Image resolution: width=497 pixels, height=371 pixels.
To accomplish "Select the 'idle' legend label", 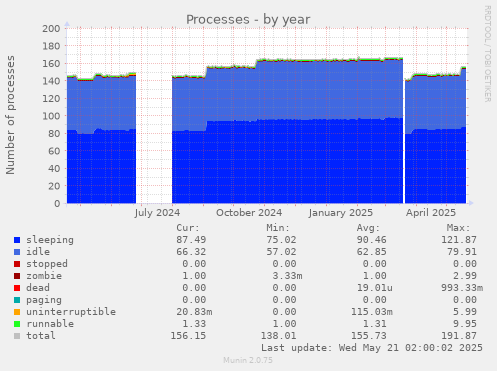I will coord(38,252).
